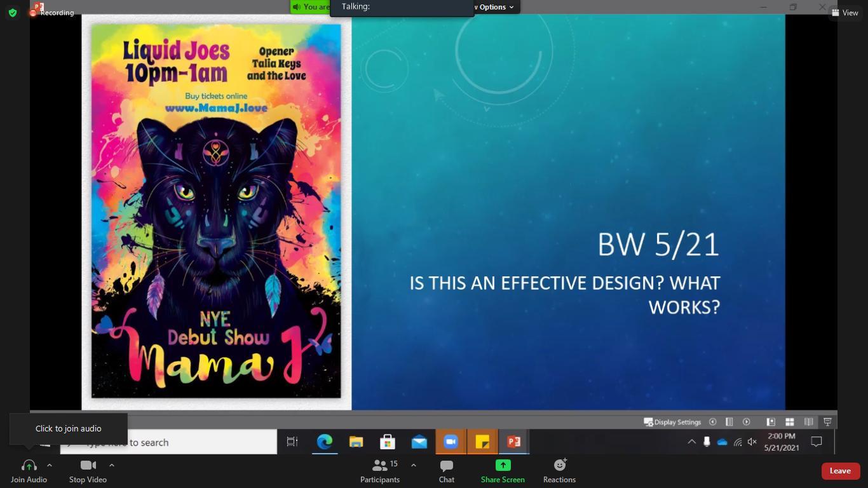Expand video options arrow beside Stop Video
This screenshot has width=868, height=488.
[x=112, y=465]
